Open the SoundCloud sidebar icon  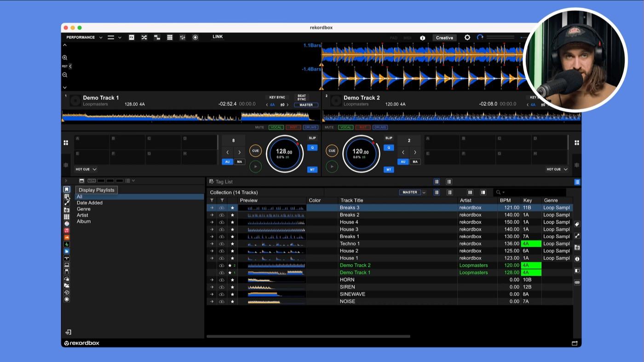pyautogui.click(x=67, y=238)
